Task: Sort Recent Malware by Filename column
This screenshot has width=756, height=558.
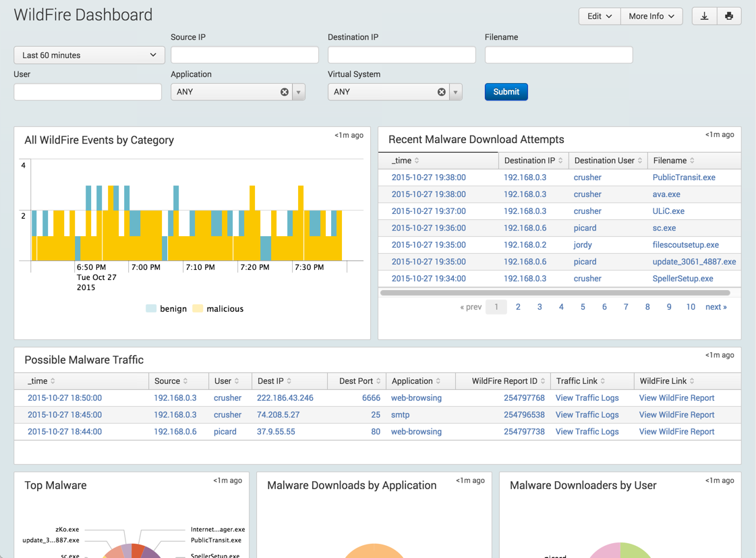Action: click(x=674, y=161)
